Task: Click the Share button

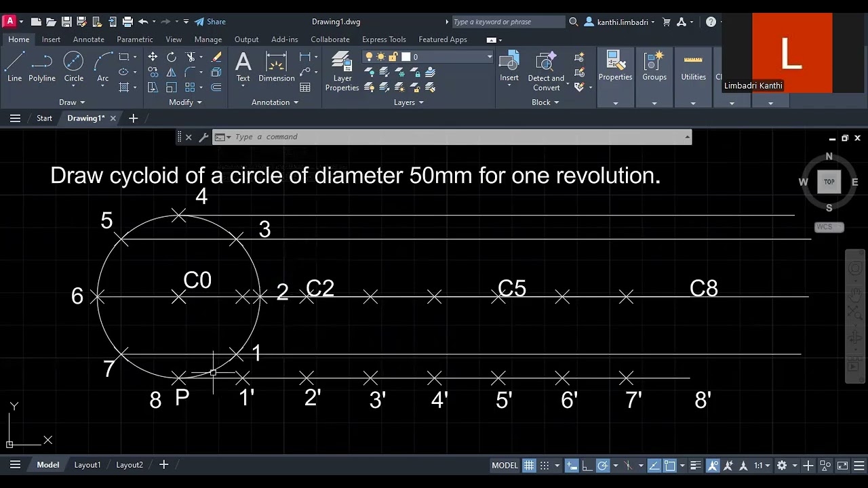Action: tap(210, 22)
